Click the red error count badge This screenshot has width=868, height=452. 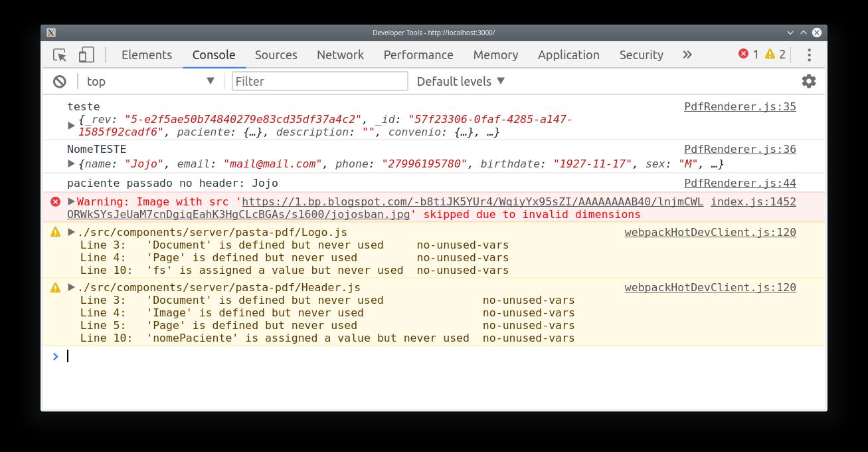[x=748, y=54]
